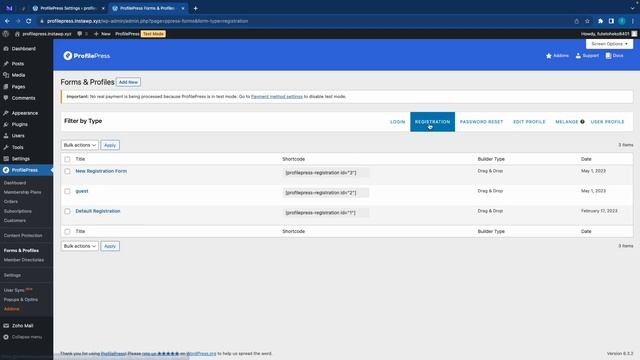This screenshot has height=360, width=640.
Task: Reload the page with browser refresh icon
Action: [x=29, y=21]
